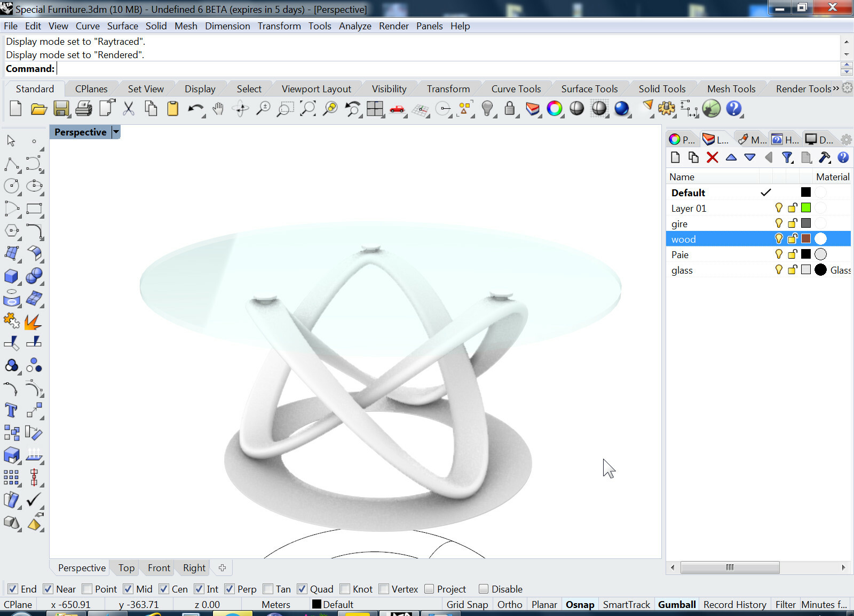This screenshot has width=854, height=616.
Task: Click the black material circle of glass layer
Action: [821, 270]
